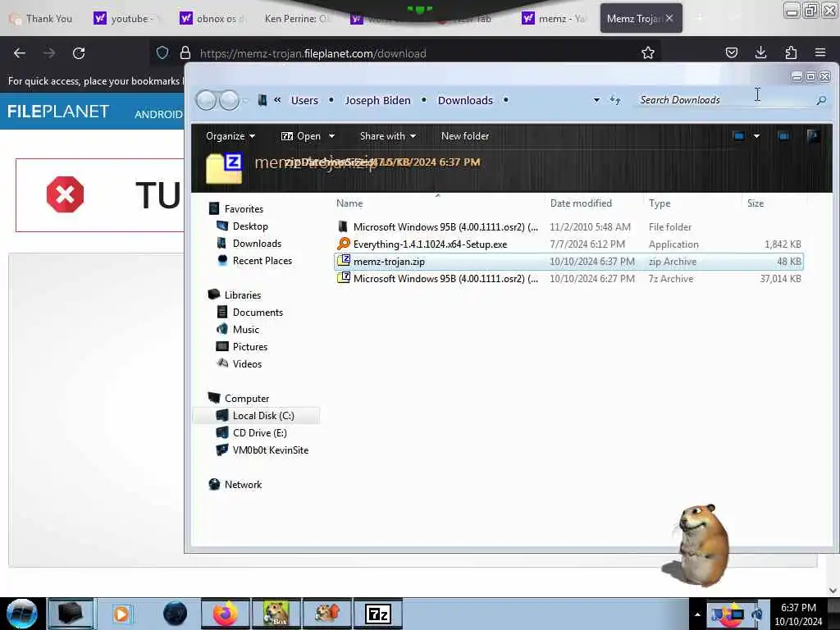Select Local Disk (C:) in sidebar
This screenshot has width=840, height=630.
tap(256, 416)
